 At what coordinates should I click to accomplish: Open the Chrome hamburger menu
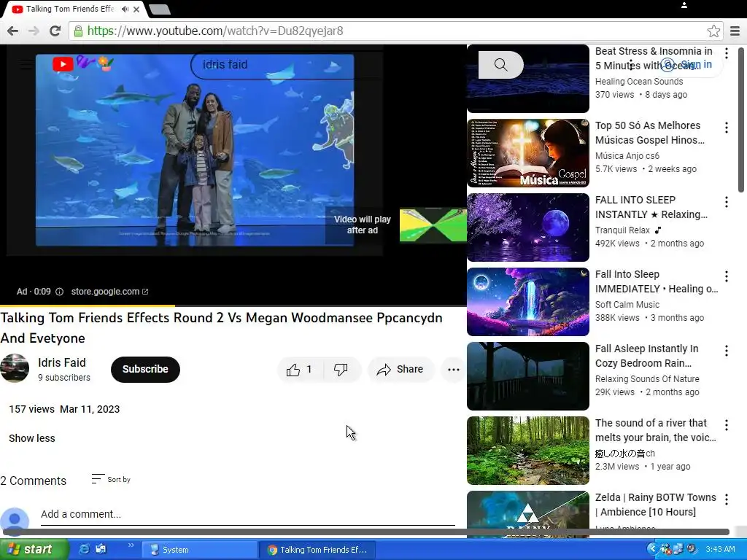tap(735, 31)
